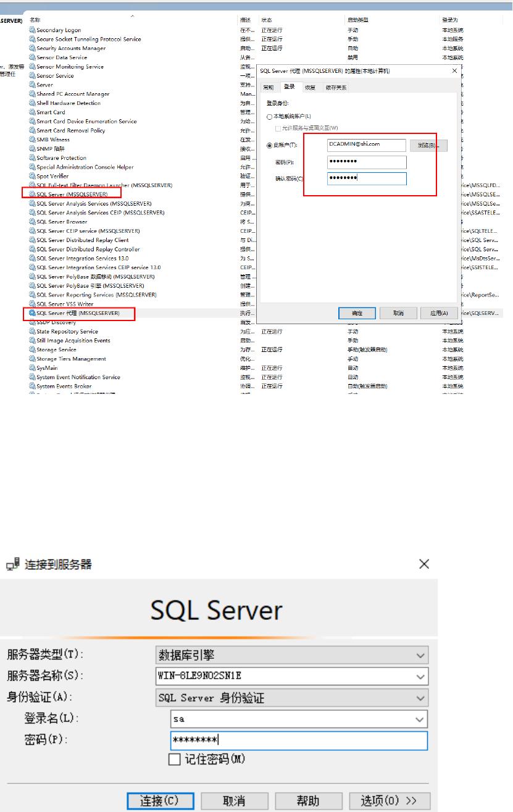Switch to the 登录 tab

click(x=289, y=87)
